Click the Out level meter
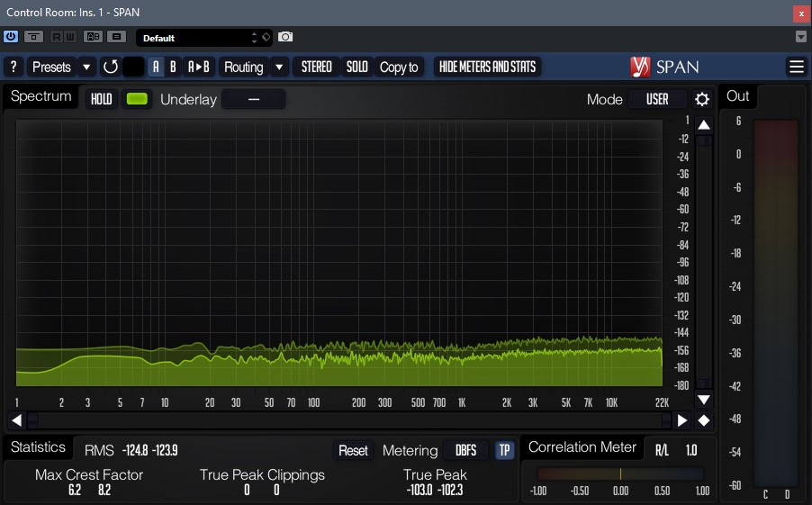This screenshot has width=812, height=505. 776,304
